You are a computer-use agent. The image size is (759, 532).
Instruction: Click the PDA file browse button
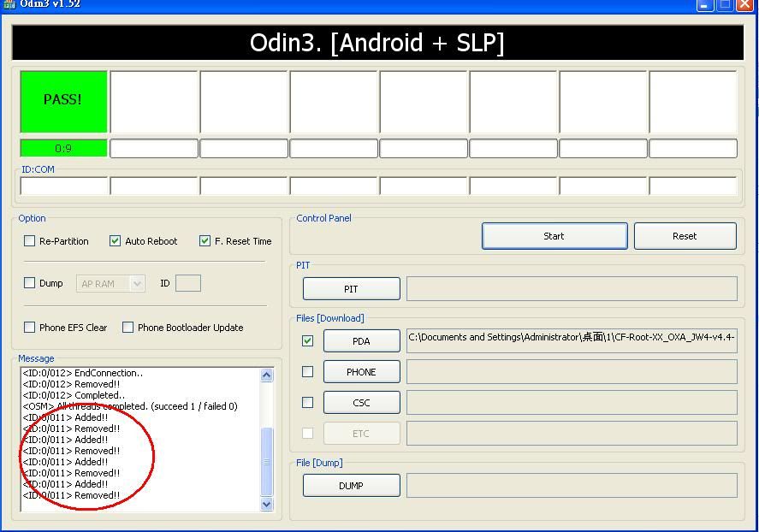(361, 341)
